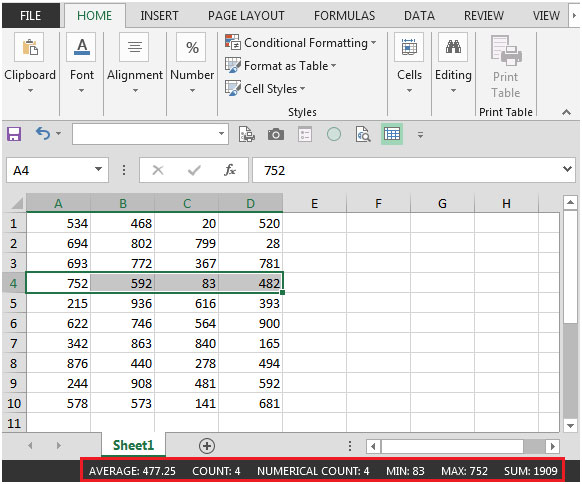Select the Sheet1 tab

(x=133, y=445)
